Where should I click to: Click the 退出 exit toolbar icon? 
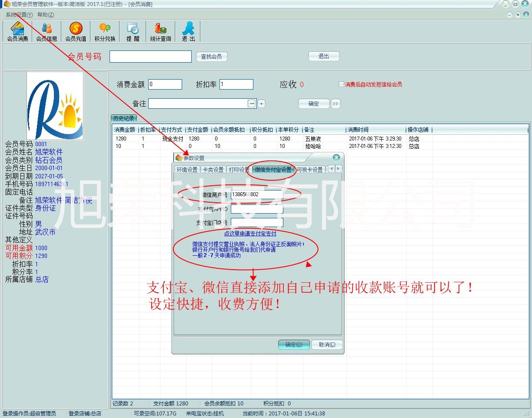click(188, 31)
